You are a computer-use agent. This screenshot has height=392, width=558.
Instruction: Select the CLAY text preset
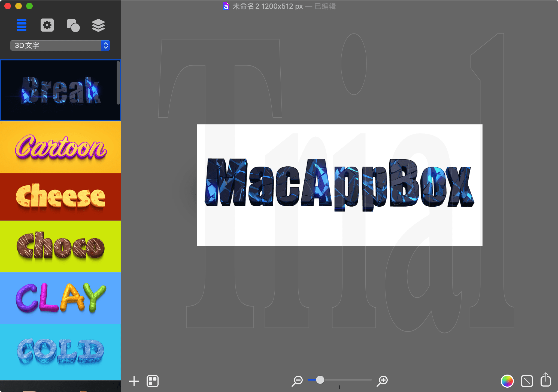click(x=60, y=298)
